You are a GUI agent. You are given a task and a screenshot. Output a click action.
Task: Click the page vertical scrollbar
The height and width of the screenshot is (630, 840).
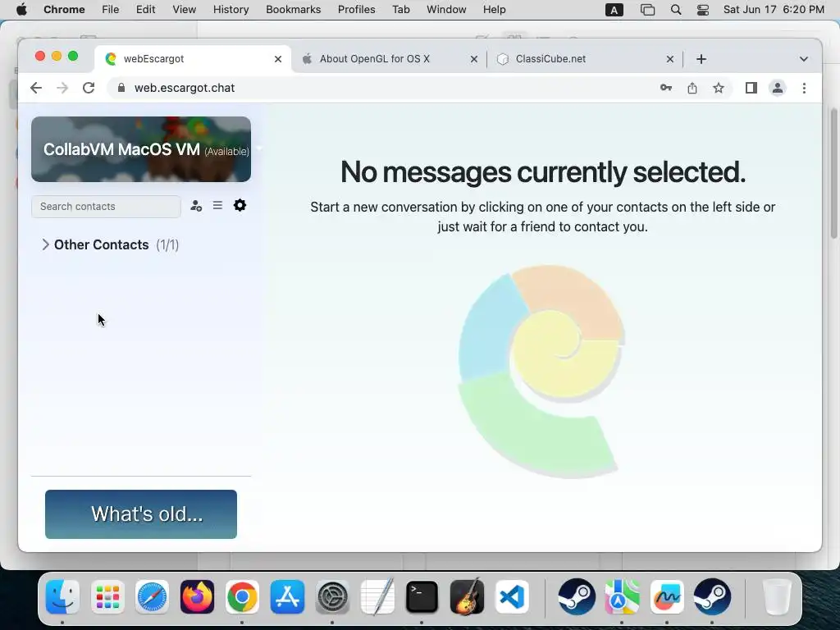click(x=833, y=174)
